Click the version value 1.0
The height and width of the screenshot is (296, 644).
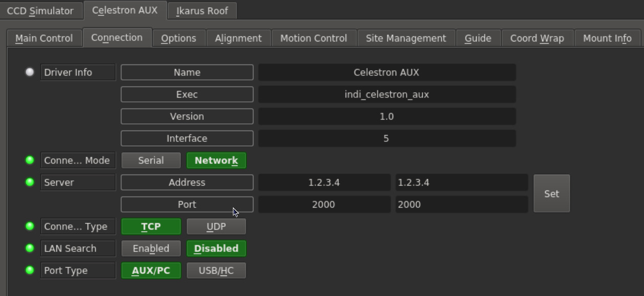tap(387, 116)
